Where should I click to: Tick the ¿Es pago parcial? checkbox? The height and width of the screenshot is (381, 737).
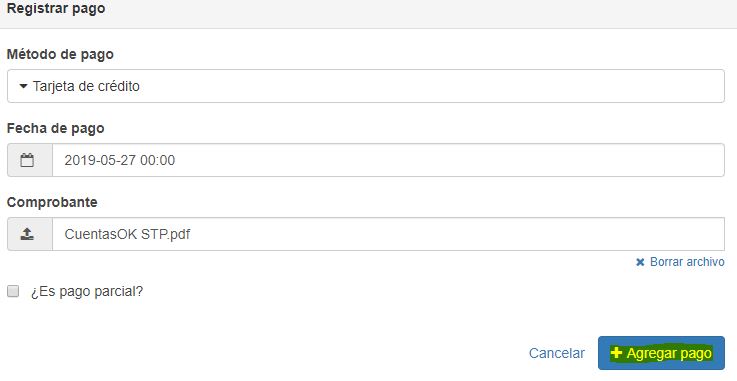(13, 291)
